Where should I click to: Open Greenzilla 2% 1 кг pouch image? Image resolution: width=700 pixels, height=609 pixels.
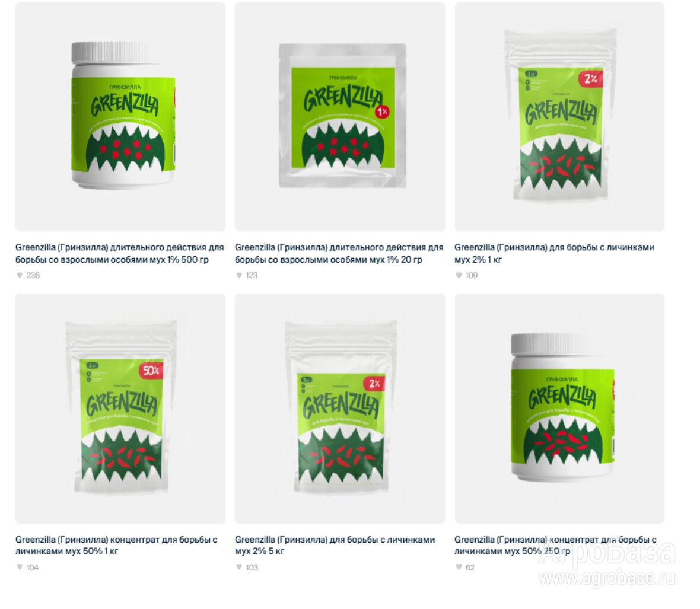pos(559,117)
